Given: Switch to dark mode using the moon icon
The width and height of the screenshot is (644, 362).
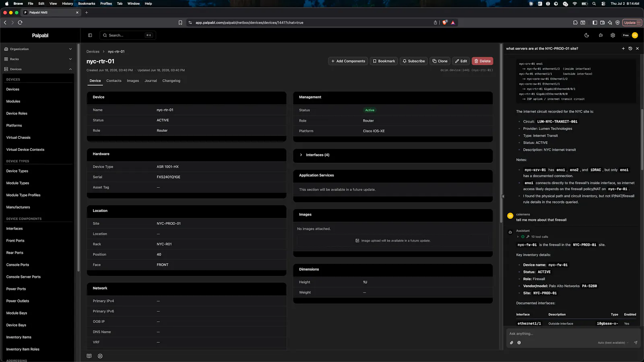Looking at the screenshot, I should [587, 35].
